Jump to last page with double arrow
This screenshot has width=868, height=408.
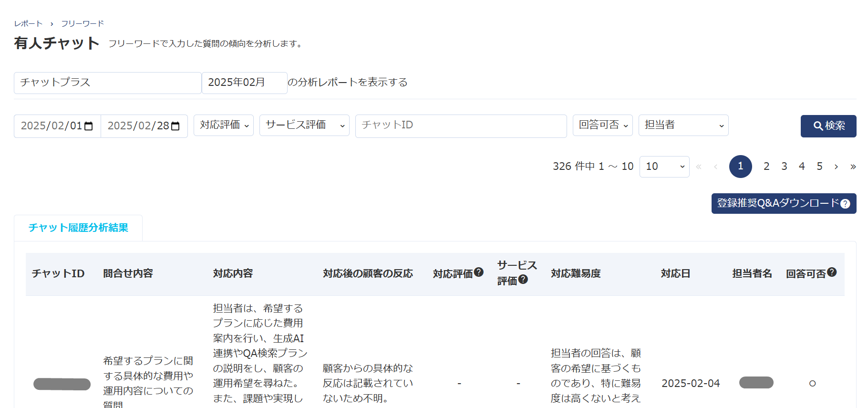[x=853, y=167]
